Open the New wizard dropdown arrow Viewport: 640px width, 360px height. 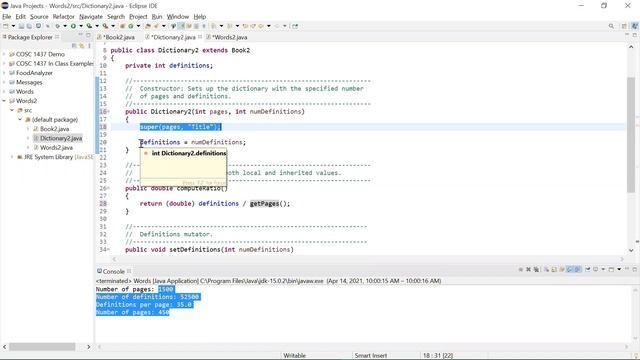13,26
